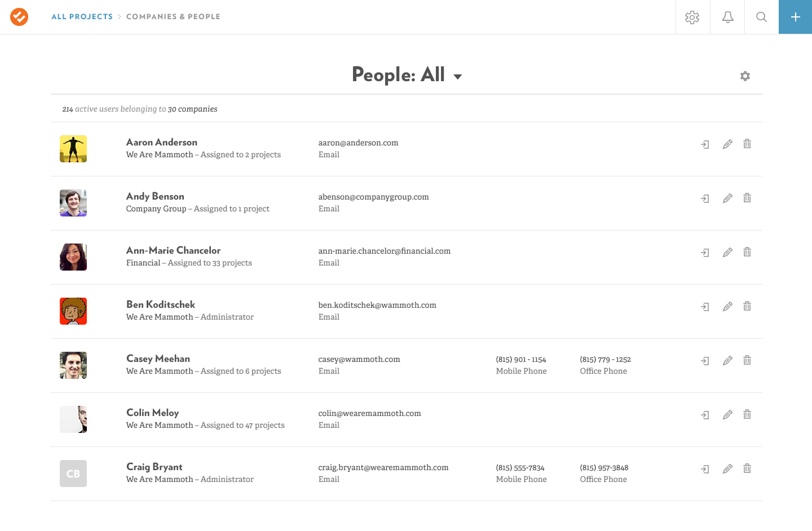Click the blue plus add button

coord(795,17)
